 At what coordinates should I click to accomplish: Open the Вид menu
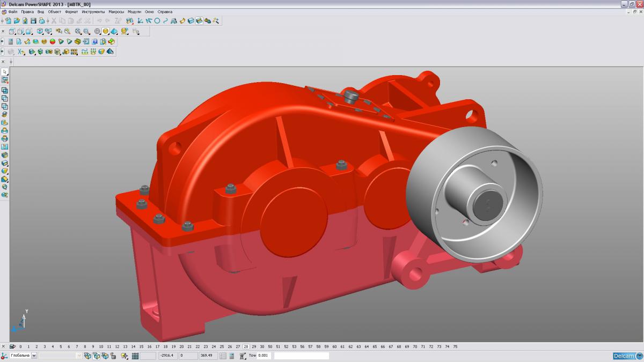coord(41,11)
